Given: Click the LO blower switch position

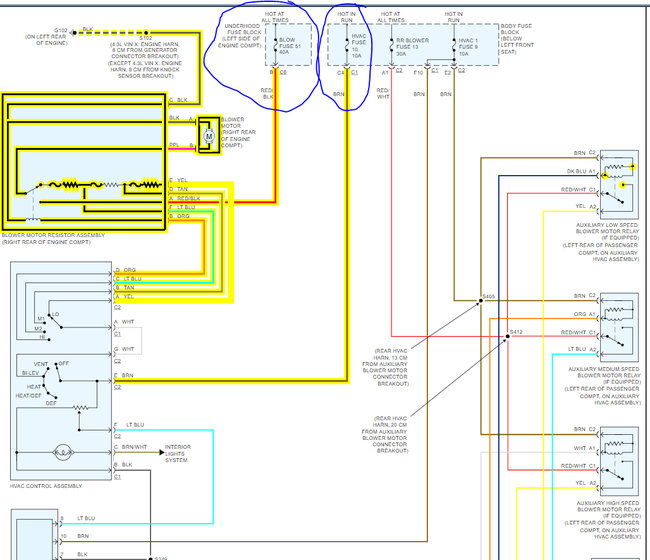Looking at the screenshot, I should coord(56,314).
